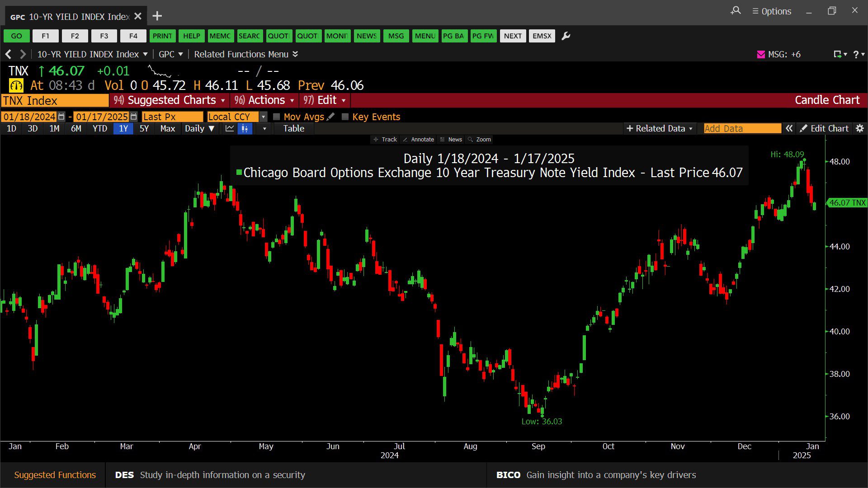
Task: Select the candle chart type icon
Action: [x=245, y=129]
